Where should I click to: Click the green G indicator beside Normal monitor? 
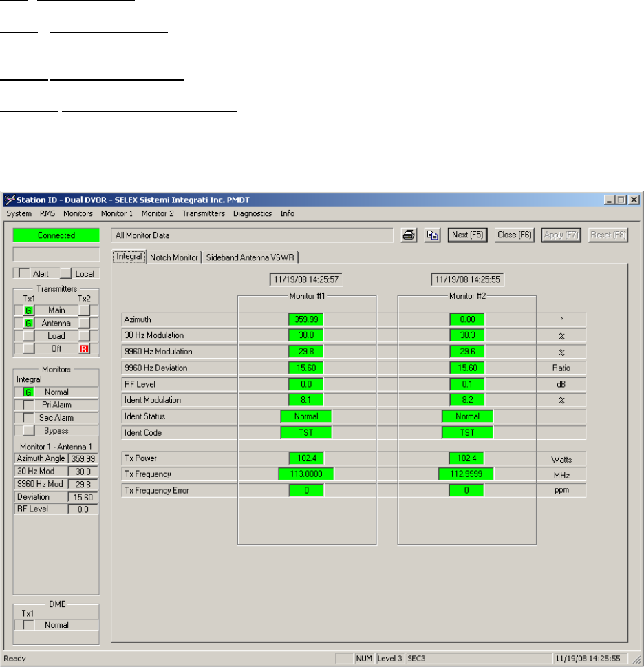coord(28,392)
